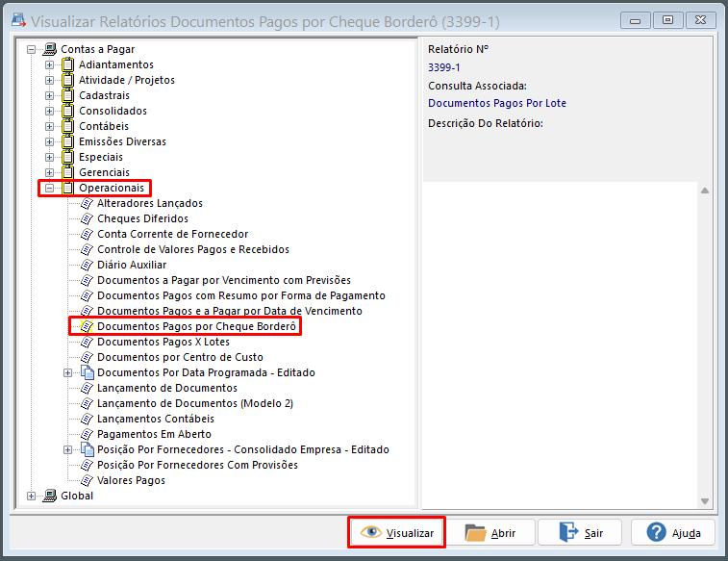The width and height of the screenshot is (728, 561).
Task: Expand the Adiantamentos folder
Action: click(x=49, y=64)
